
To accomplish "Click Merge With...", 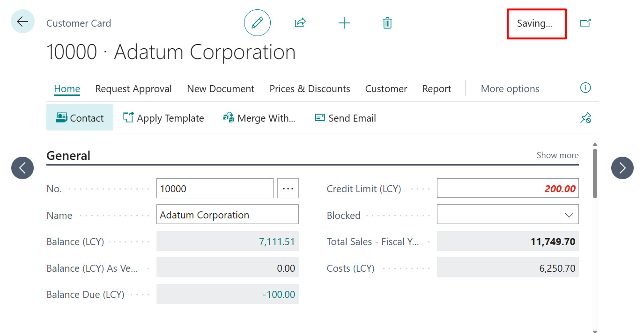I will tap(259, 118).
